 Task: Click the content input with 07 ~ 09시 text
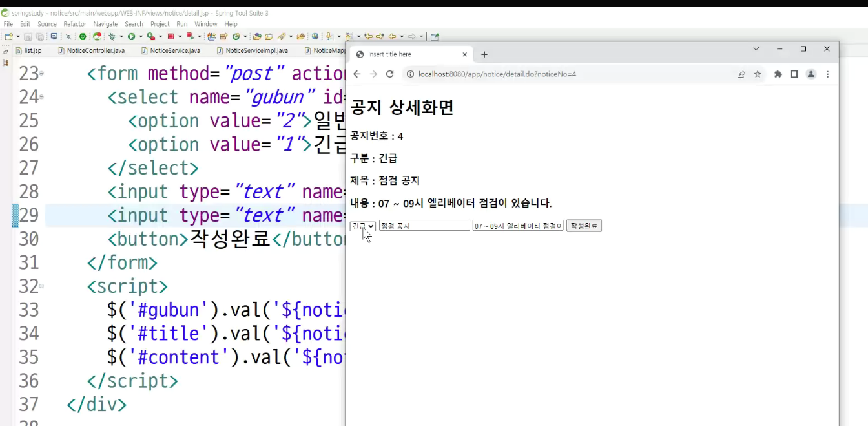pos(518,226)
